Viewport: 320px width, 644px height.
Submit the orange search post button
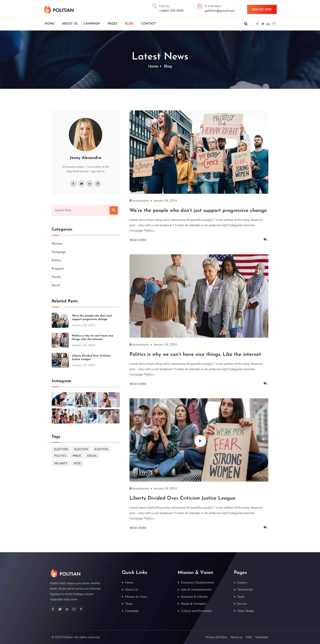pyautogui.click(x=114, y=210)
